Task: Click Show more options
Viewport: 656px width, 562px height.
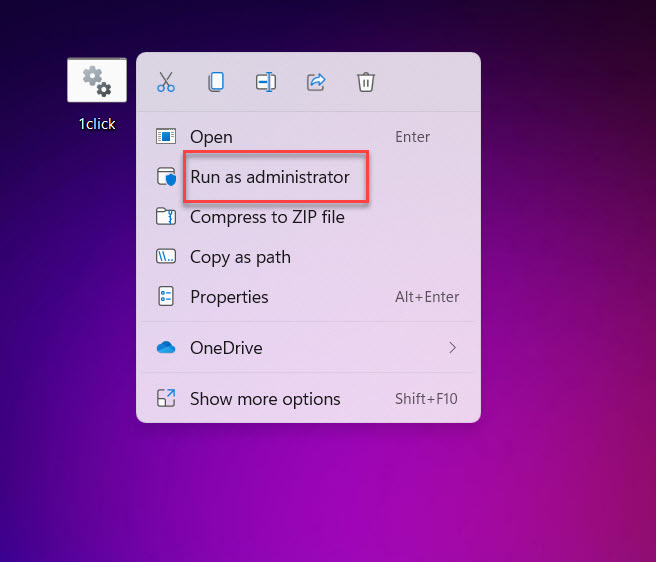Action: pos(265,399)
